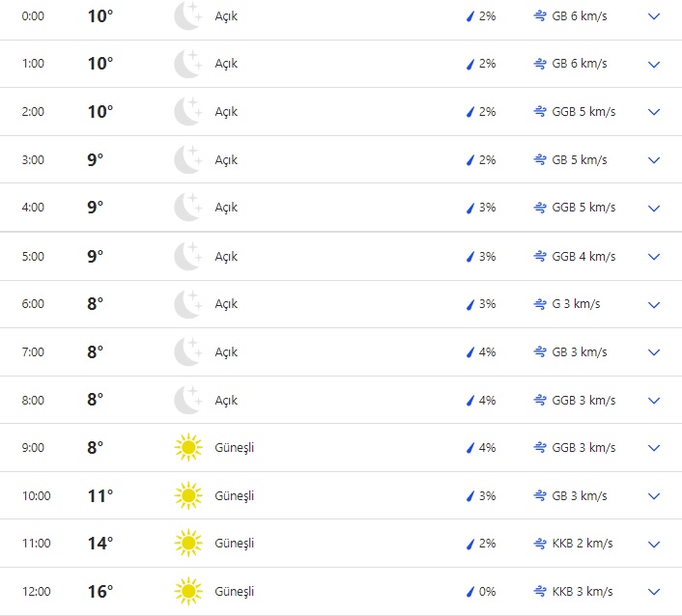Expand the 3:00 row with the chevron
The width and height of the screenshot is (682, 616).
654,160
